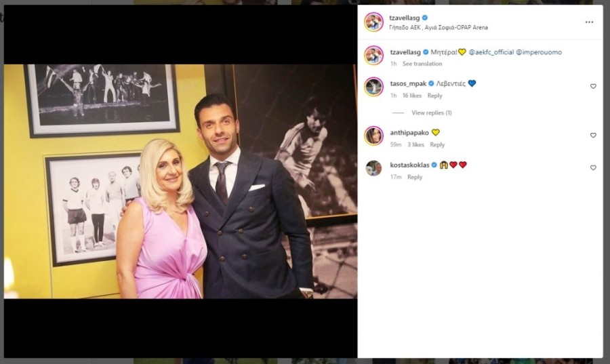Expand View replies (1) under tasos_mpak
This screenshot has height=364, width=610.
[x=432, y=113]
